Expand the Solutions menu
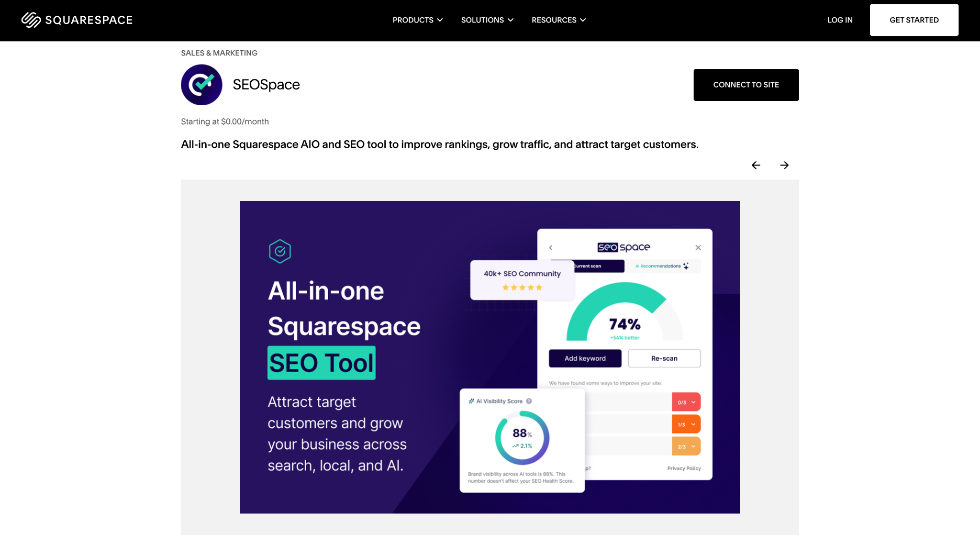The width and height of the screenshot is (980, 544). click(487, 20)
